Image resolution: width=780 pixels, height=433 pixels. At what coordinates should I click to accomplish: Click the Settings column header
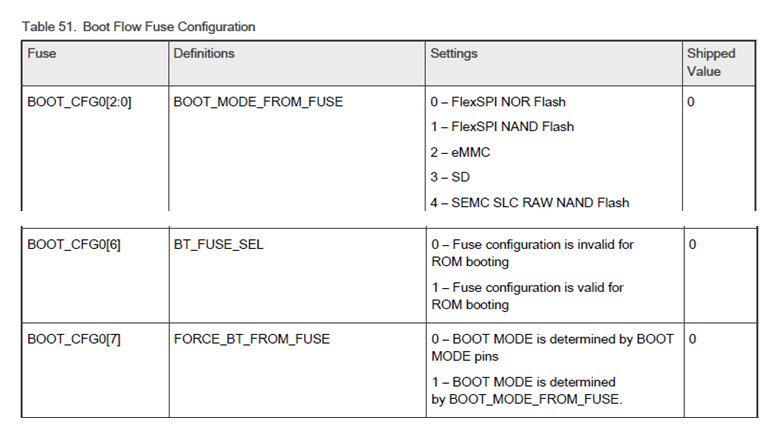[x=454, y=53]
